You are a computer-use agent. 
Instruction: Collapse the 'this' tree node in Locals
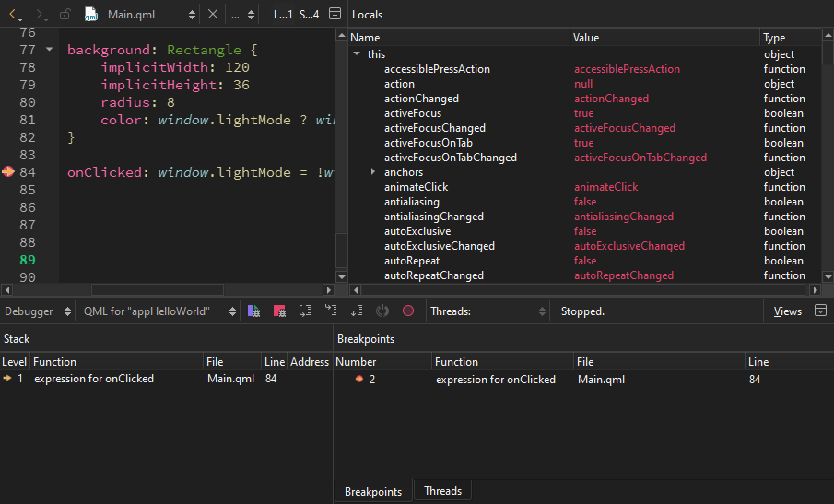(x=357, y=53)
